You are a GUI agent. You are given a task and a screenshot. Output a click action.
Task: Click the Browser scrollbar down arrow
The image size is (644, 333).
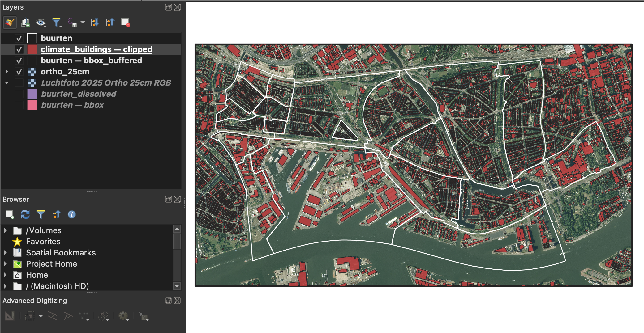click(x=177, y=286)
